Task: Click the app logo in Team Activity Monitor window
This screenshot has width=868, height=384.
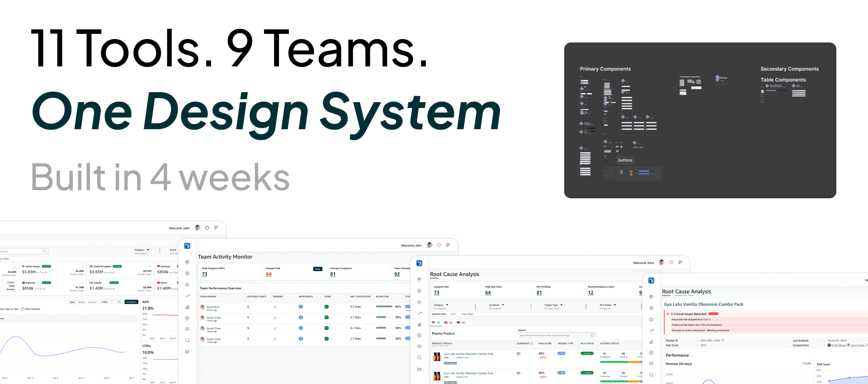Action: (x=187, y=246)
